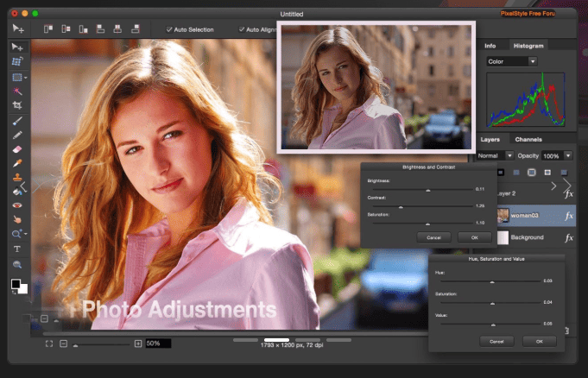Select the Clone Stamp tool

[x=17, y=178]
